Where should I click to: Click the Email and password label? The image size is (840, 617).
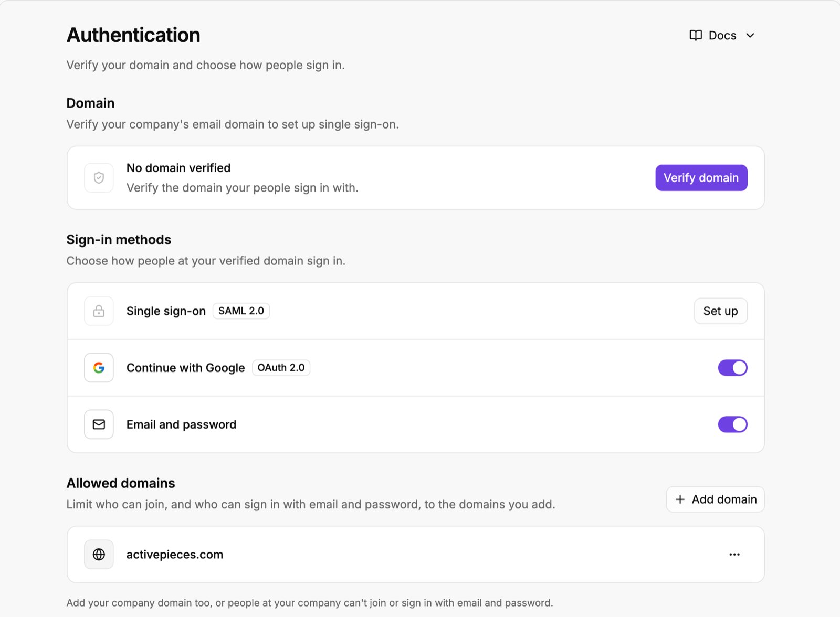(181, 424)
